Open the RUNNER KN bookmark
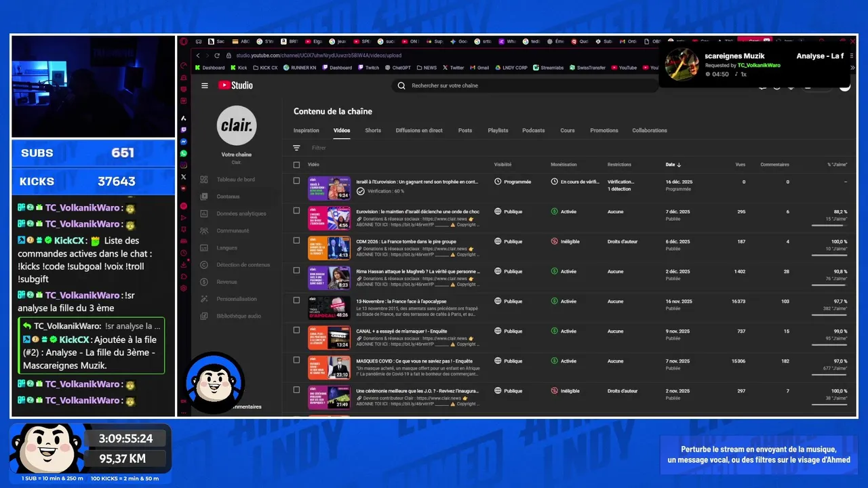This screenshot has width=868, height=488. pos(300,68)
